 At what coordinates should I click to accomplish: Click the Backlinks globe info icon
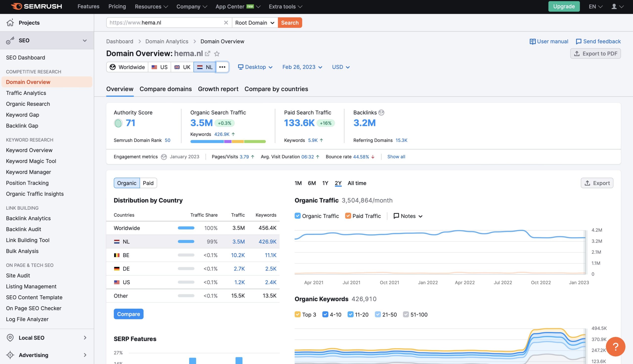pos(381,113)
